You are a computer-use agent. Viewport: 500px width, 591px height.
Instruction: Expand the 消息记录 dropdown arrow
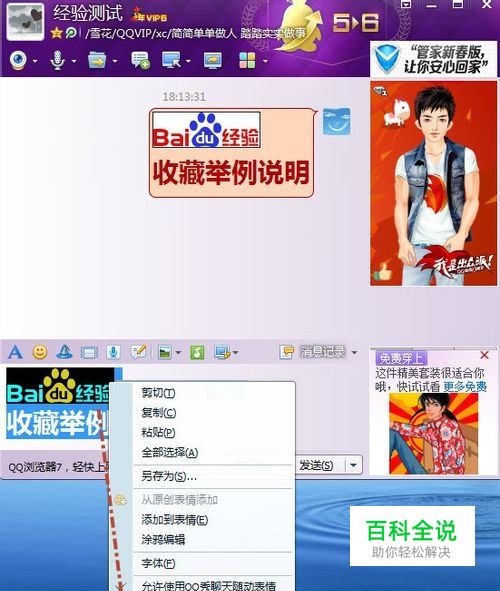click(x=354, y=353)
